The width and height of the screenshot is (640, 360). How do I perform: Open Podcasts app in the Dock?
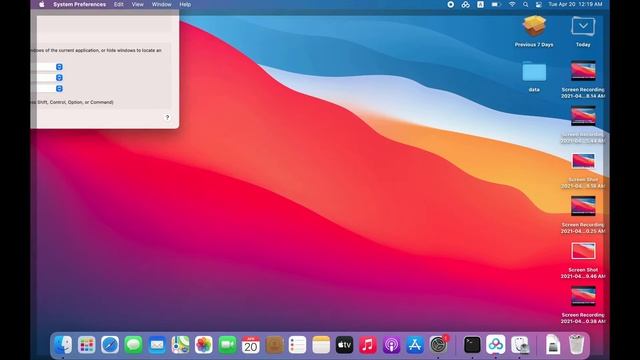[391, 345]
